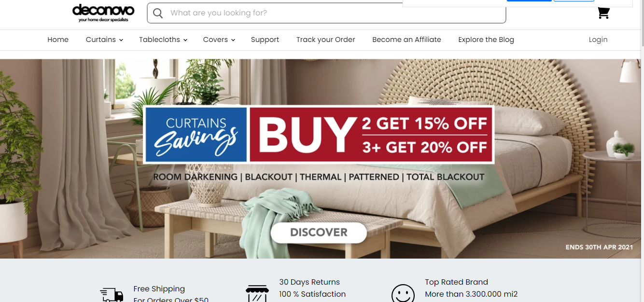Focus the 'What are you looking for?' search field
Viewport: 644px width, 302px height.
click(x=326, y=13)
